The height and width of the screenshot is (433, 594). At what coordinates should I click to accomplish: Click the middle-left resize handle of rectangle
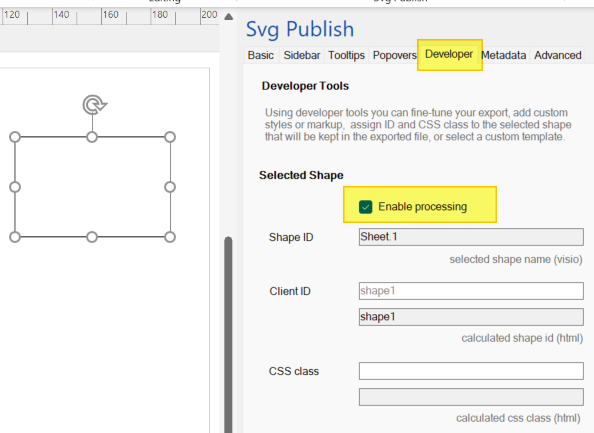point(15,187)
